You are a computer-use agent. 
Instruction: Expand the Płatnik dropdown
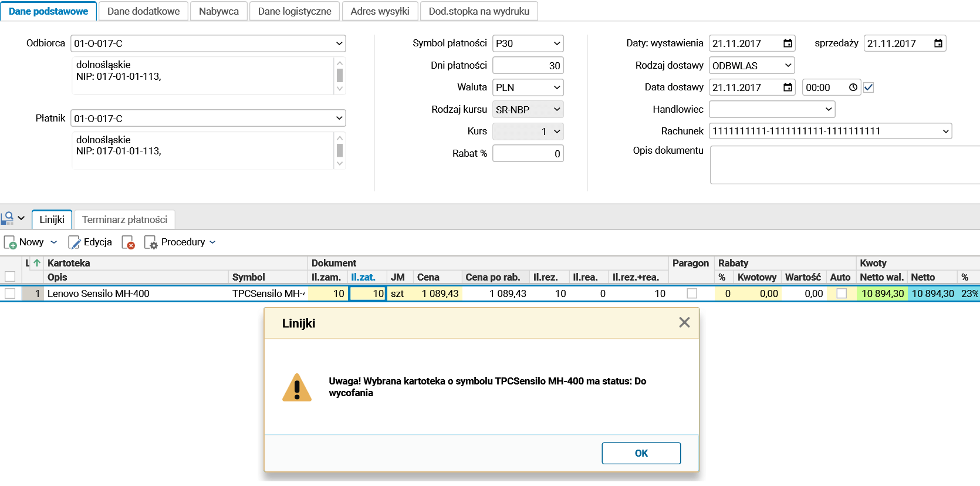pyautogui.click(x=339, y=118)
